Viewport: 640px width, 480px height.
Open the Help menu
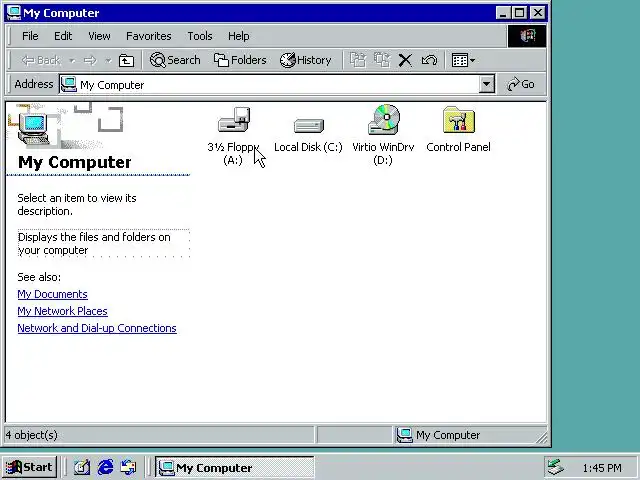pos(238,36)
